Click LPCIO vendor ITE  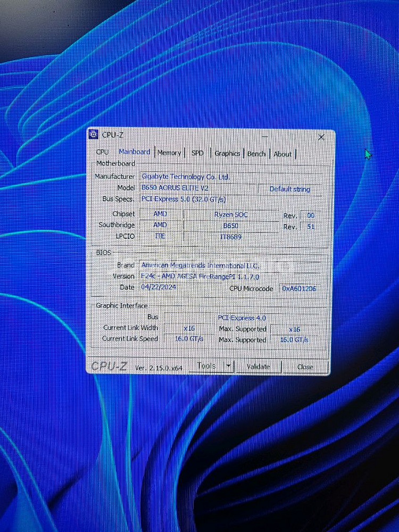tap(160, 236)
